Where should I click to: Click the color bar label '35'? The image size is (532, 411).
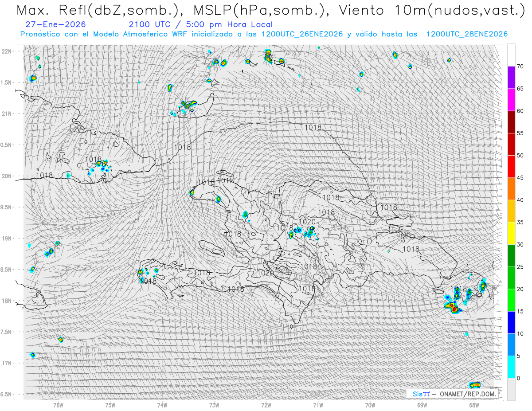[x=520, y=222]
